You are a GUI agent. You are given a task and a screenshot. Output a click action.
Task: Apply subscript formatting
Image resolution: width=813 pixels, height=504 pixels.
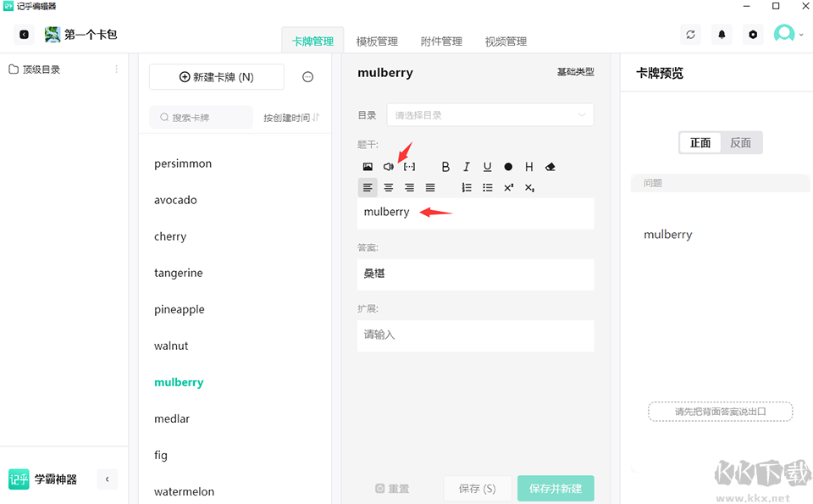point(528,187)
